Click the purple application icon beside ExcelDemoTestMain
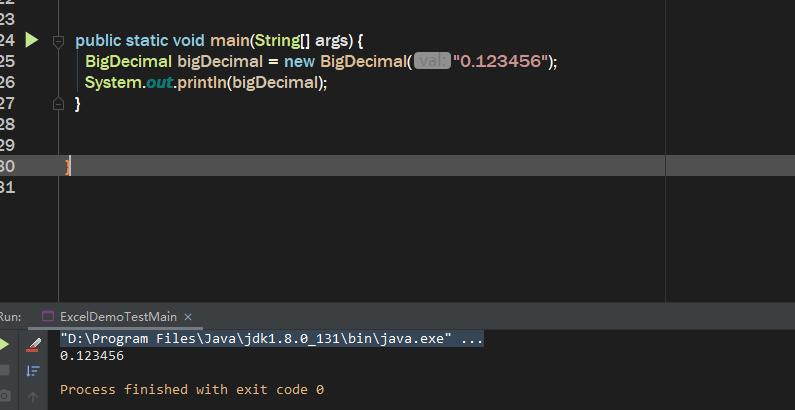This screenshot has width=795, height=410. (x=48, y=317)
